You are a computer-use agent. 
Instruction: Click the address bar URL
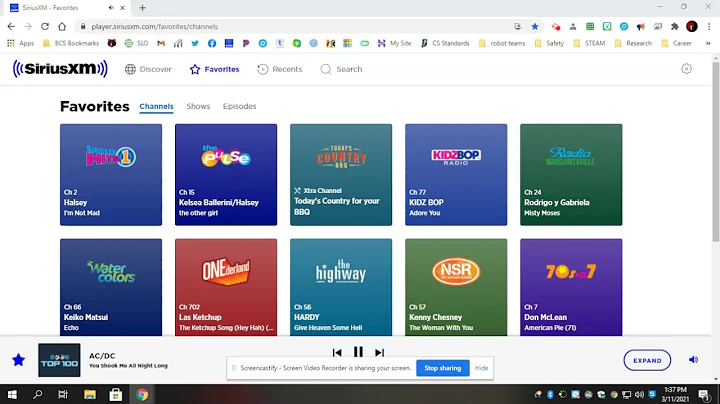pyautogui.click(x=154, y=27)
